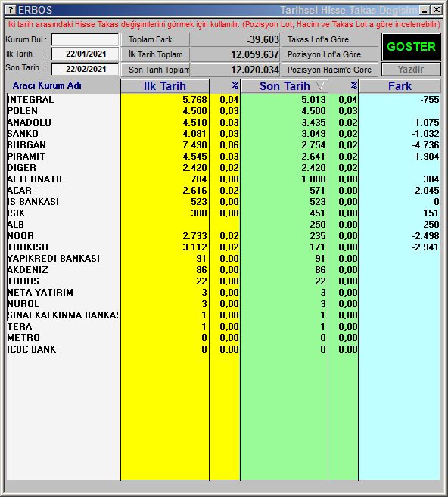Image resolution: width=448 pixels, height=497 pixels.
Task: Focus the Kurum Bul search field
Action: click(x=85, y=39)
